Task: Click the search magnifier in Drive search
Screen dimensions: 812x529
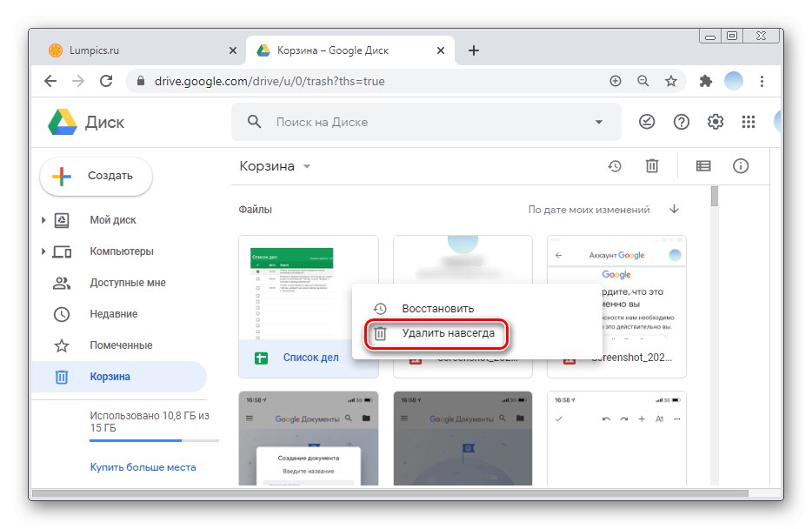Action: click(x=254, y=122)
